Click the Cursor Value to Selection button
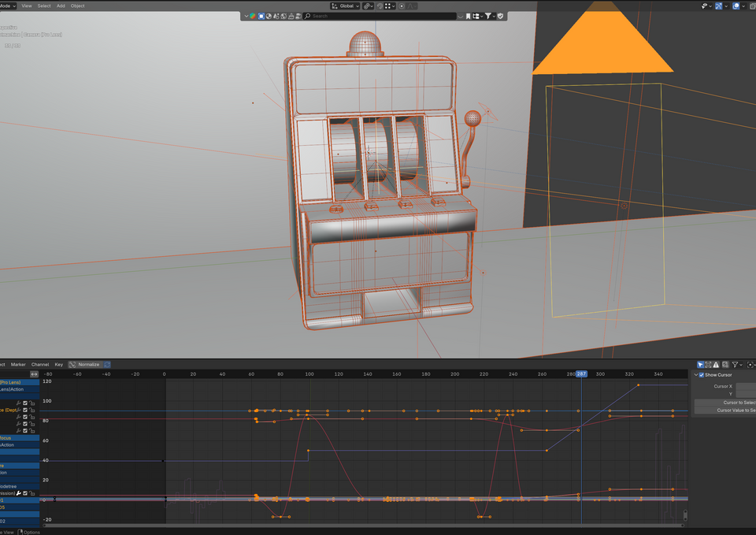 coord(725,410)
